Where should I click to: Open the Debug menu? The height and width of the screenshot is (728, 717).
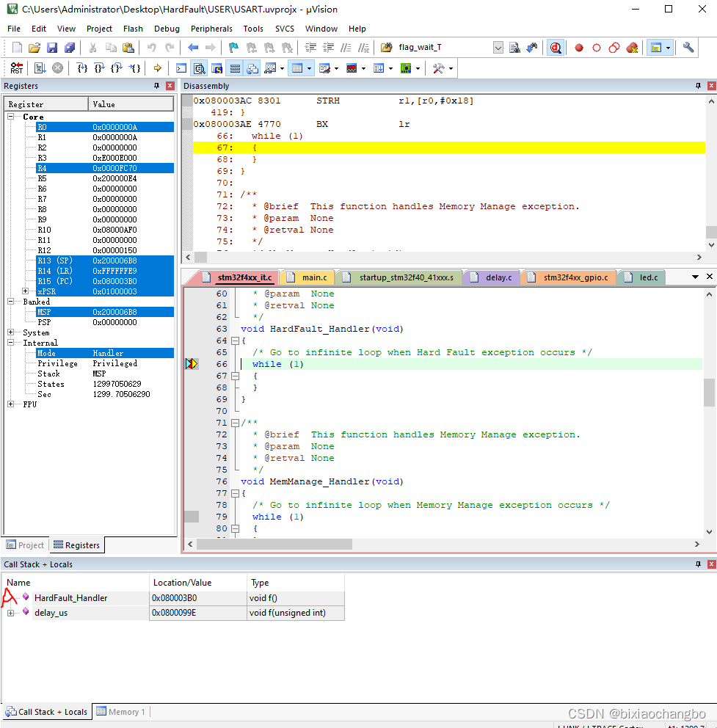coord(167,29)
